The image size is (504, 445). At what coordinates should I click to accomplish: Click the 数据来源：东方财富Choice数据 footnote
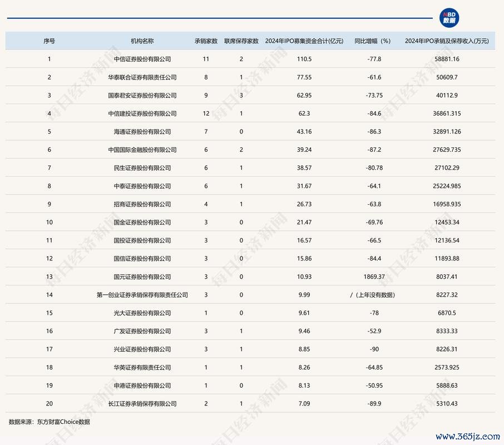coord(49,422)
